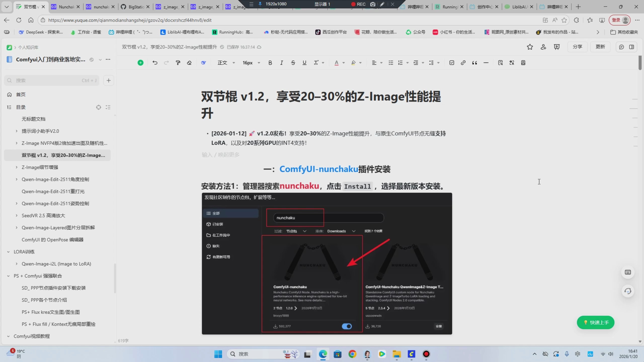This screenshot has width=644, height=362.
Task: Click the indent icon
Action: [416, 63]
